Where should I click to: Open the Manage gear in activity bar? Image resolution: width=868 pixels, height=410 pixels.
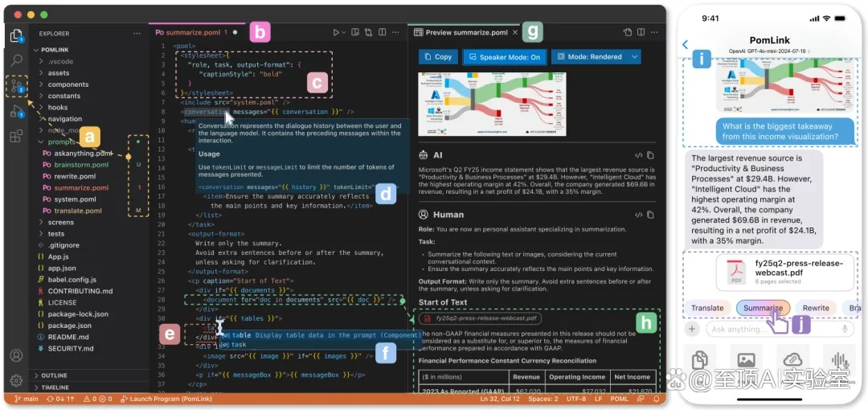tap(17, 379)
